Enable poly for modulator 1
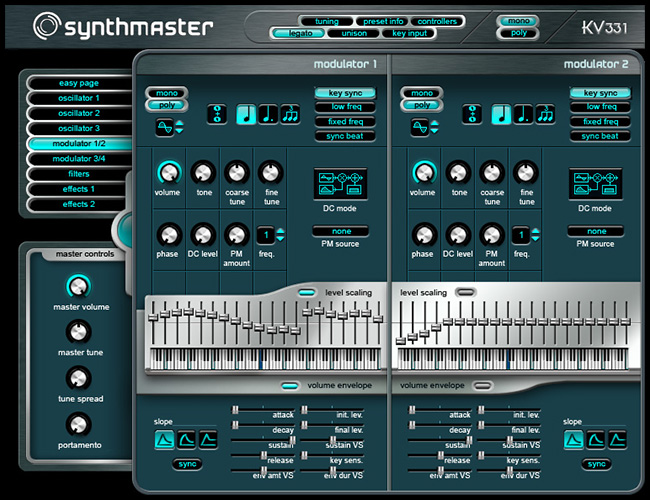Screen dimensions: 650x500 [x=167, y=105]
